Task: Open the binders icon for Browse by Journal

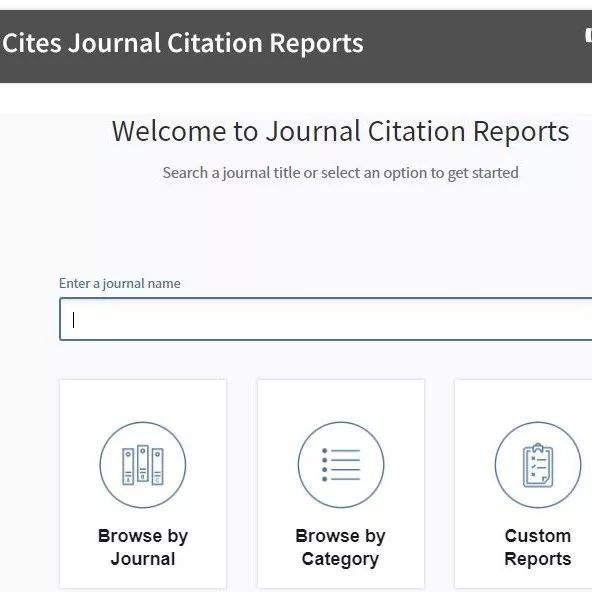Action: (143, 465)
